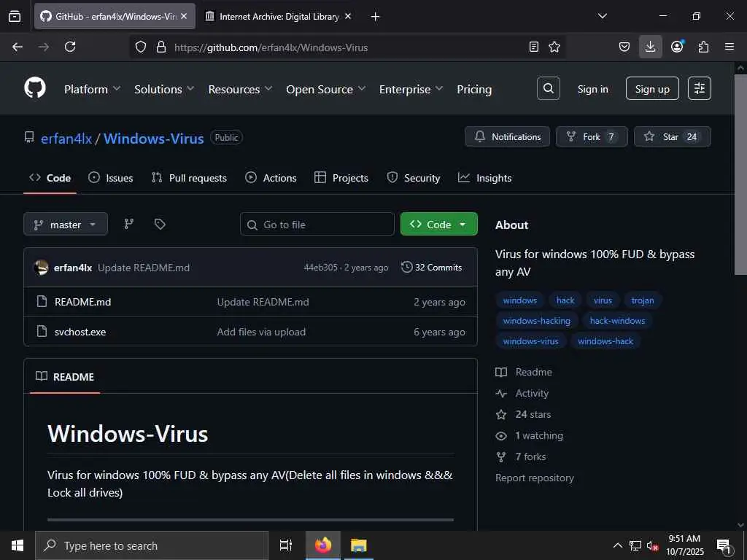Open the Actions tab
This screenshot has width=747, height=560.
(271, 178)
